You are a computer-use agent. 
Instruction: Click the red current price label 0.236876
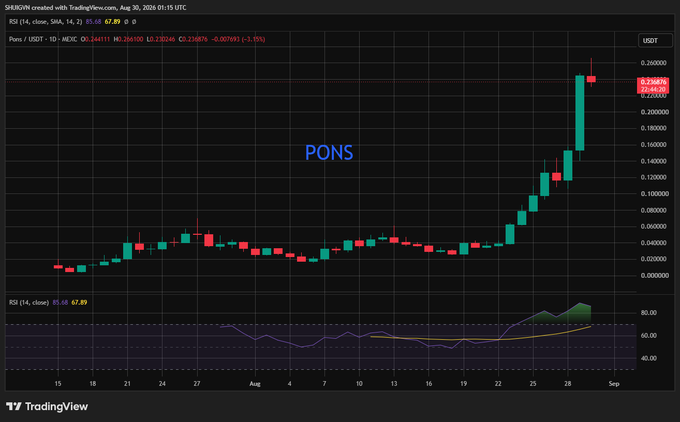(653, 82)
